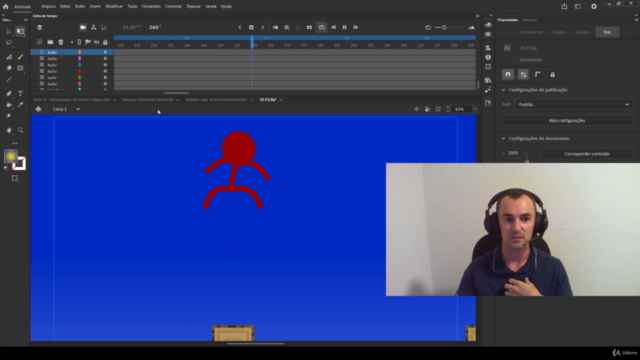This screenshot has width=640, height=360.
Task: Open the Editar menu
Action: (65, 7)
